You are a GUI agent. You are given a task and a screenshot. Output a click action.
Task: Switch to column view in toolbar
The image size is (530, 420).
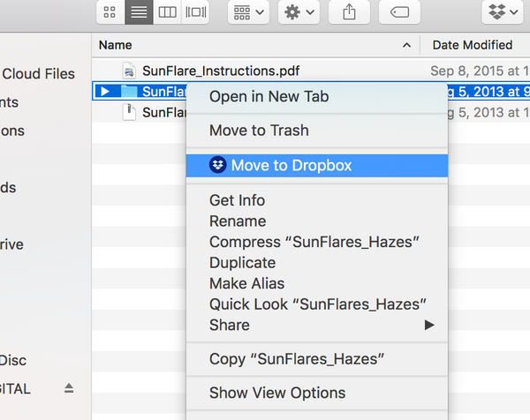[167, 12]
